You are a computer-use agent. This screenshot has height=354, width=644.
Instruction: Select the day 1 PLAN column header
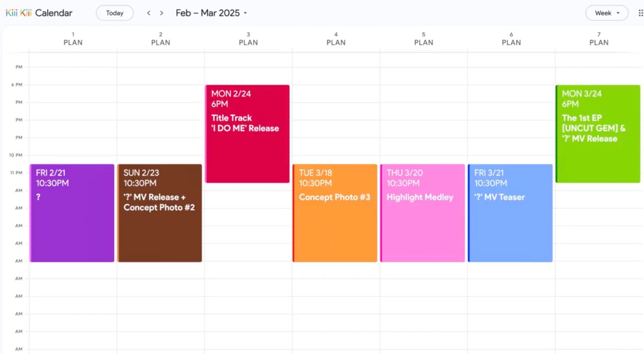73,39
